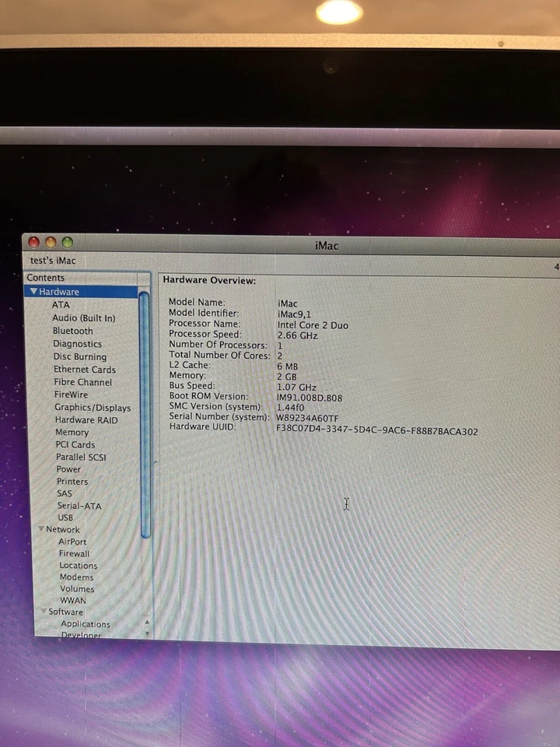Click Boot ROM version IM91.008D.B08
Image resolution: width=560 pixels, height=747 pixels.
pos(310,398)
